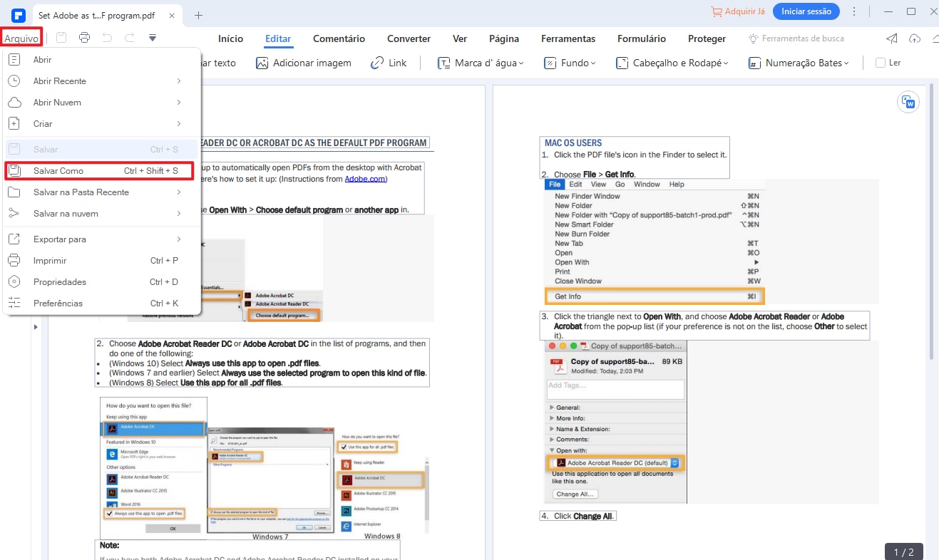Click the three-dot more options icon

[x=854, y=11]
